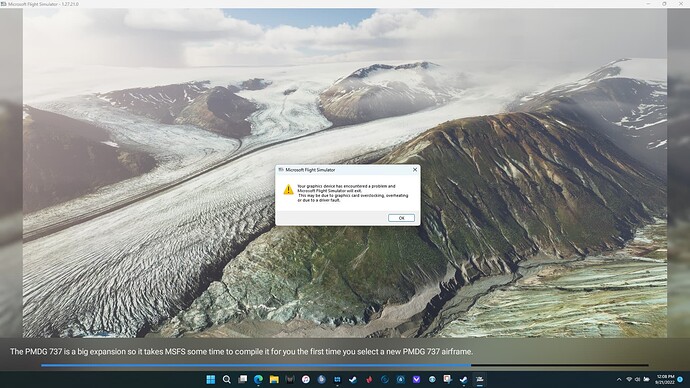
Task: Close the Microsoft Flight Simulator error dialog
Action: [415, 170]
